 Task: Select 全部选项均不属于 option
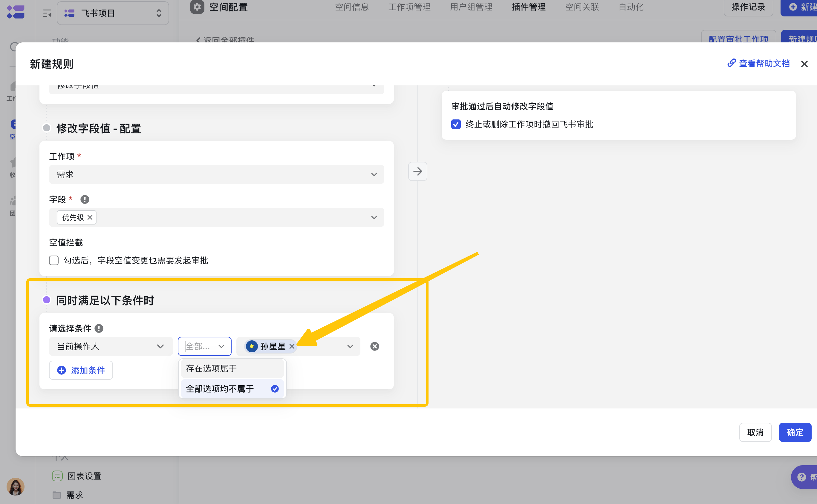pyautogui.click(x=232, y=389)
